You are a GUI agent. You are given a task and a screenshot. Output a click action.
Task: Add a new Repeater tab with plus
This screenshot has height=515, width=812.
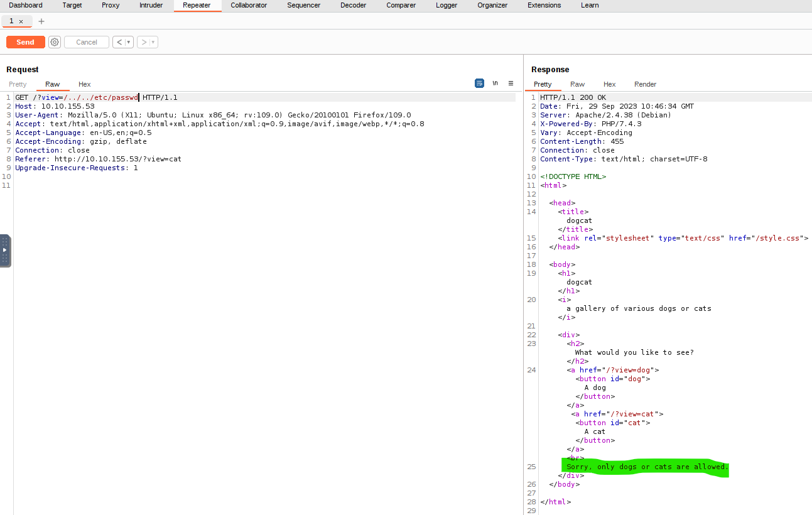coord(41,21)
